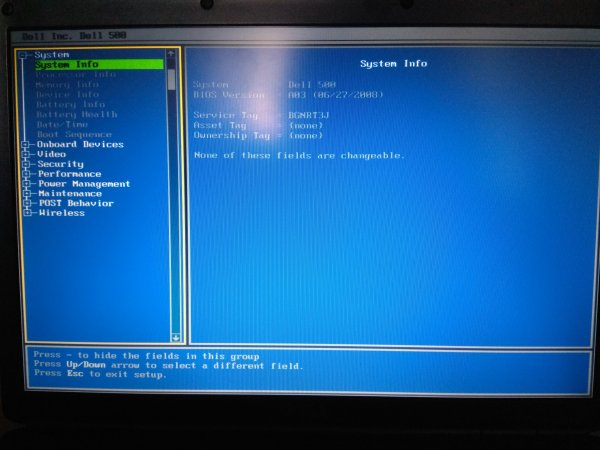Select the Battery Health entry
Screen dimensions: 600x450
[x=76, y=114]
